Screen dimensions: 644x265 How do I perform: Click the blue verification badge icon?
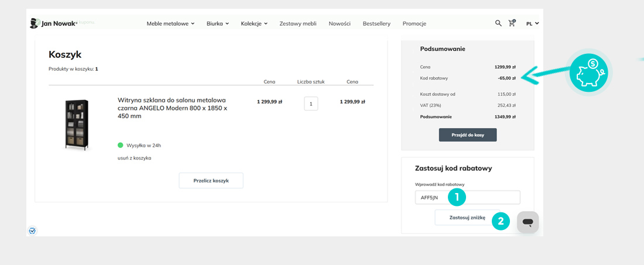[x=32, y=230]
